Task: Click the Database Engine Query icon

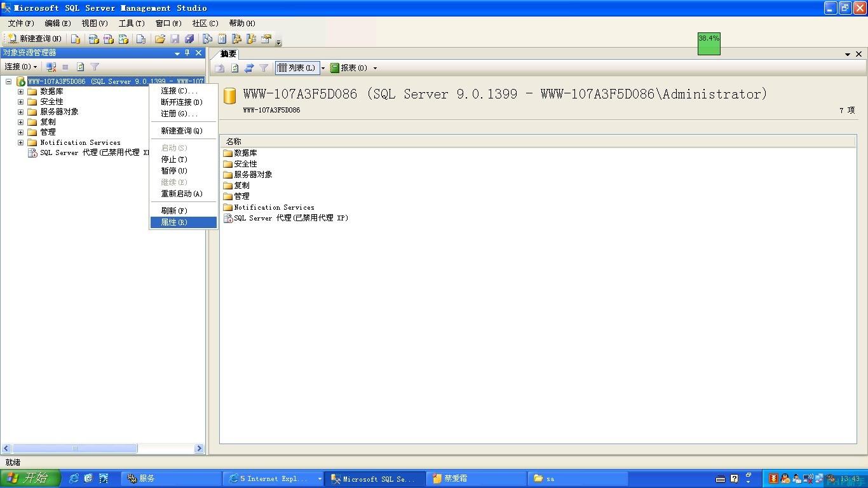Action: pyautogui.click(x=76, y=39)
